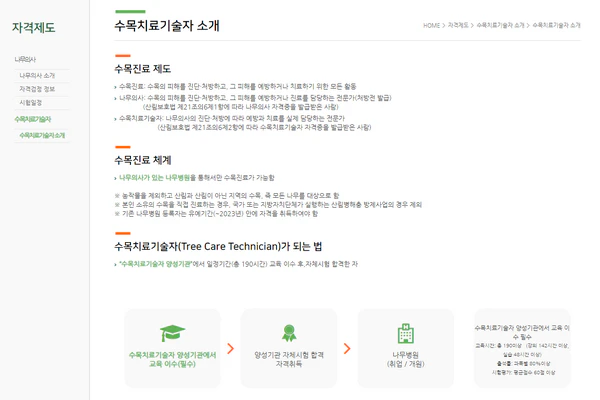Screen dimensions: 600x400
Task: Open 자격검정 정보 in the sidebar
Action: pyautogui.click(x=37, y=89)
